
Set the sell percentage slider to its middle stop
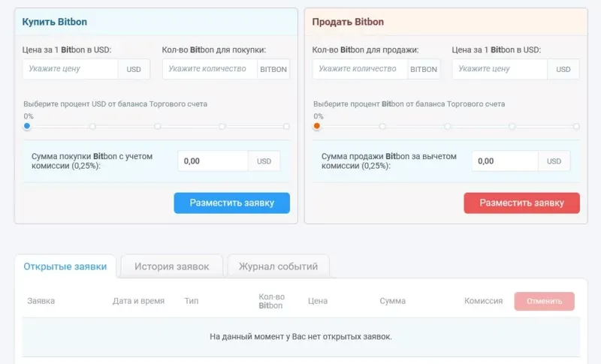tap(447, 126)
